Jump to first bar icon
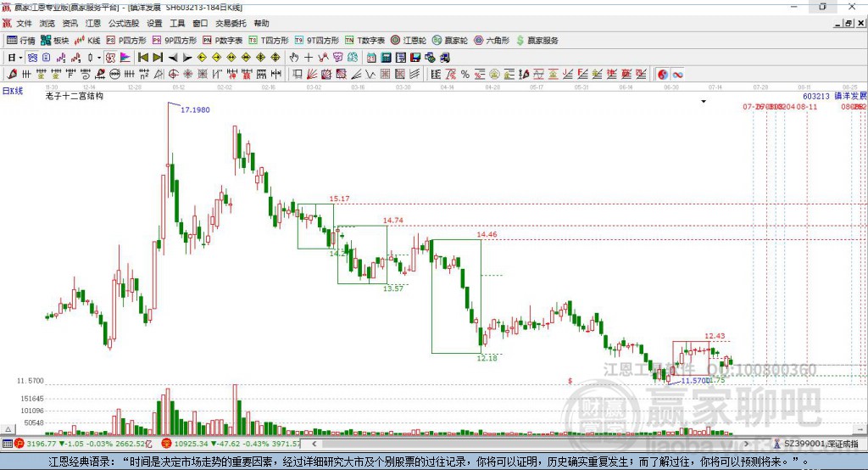This screenshot has width=868, height=470. pos(142,58)
